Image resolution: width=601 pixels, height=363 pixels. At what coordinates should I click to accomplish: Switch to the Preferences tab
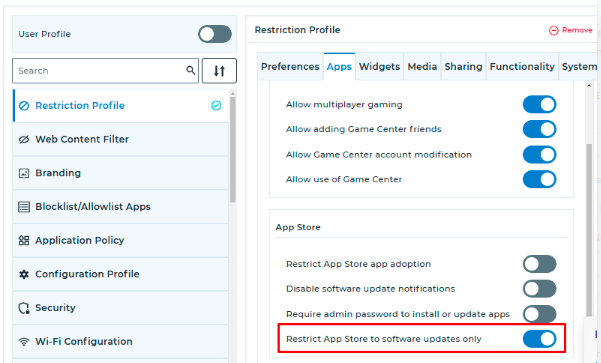pos(290,67)
